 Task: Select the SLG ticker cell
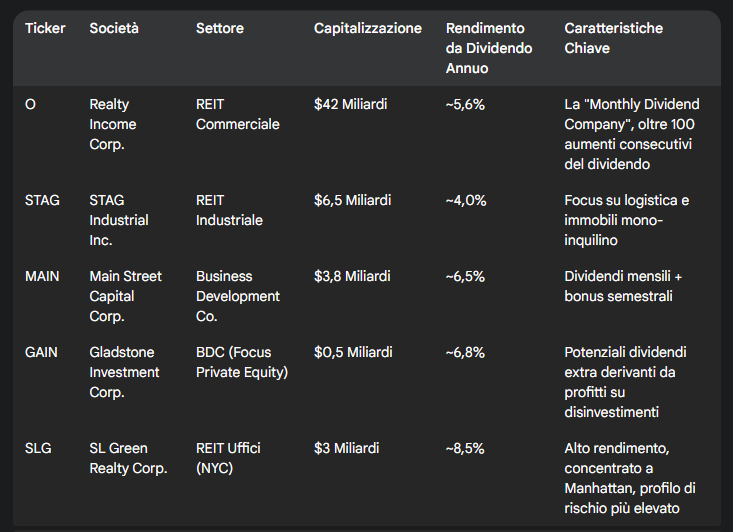tap(38, 448)
